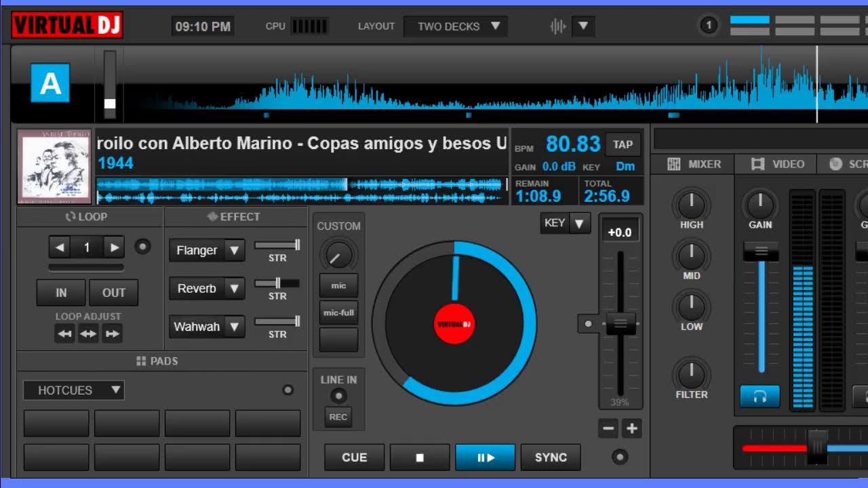Toggle the loop lock circle button
Screen dimensions: 868x488
click(142, 247)
